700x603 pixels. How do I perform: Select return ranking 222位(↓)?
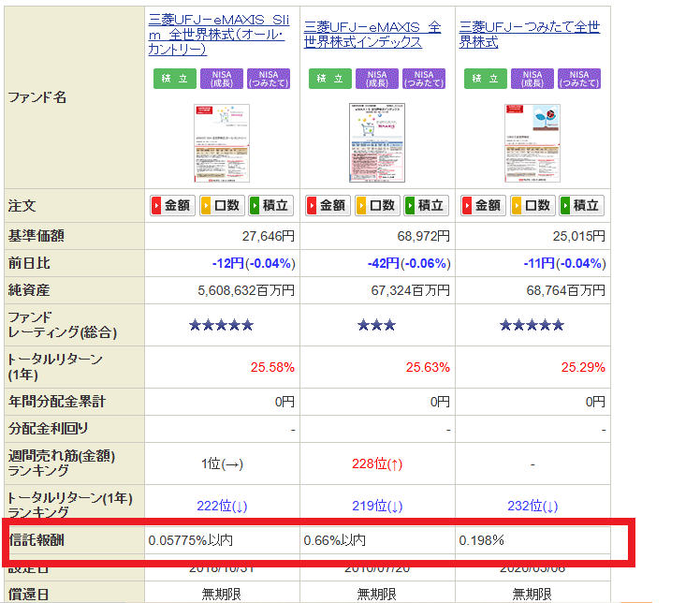click(x=222, y=506)
